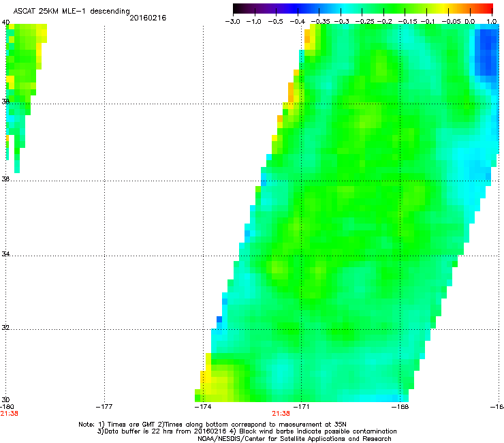Image resolution: width=504 pixels, height=443 pixels.
Task: Pick the red end of the color scale
Action: tap(488, 9)
